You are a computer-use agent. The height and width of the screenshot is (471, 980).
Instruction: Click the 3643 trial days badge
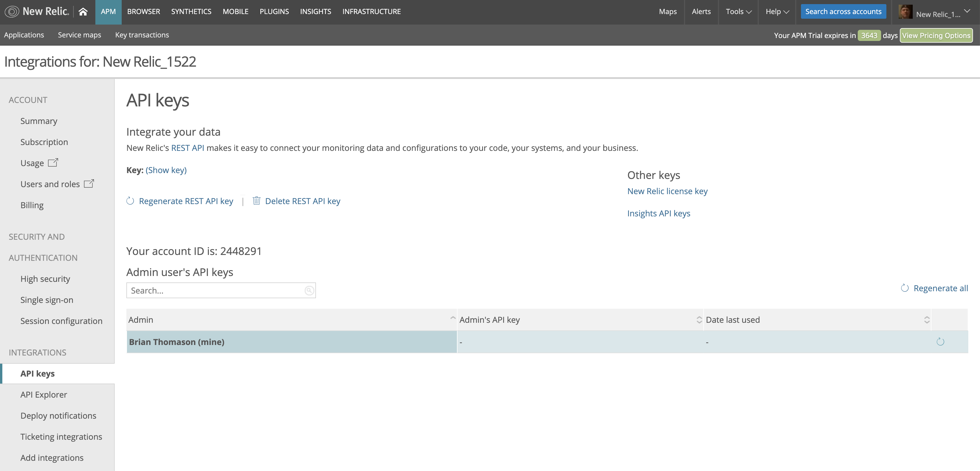(x=869, y=35)
